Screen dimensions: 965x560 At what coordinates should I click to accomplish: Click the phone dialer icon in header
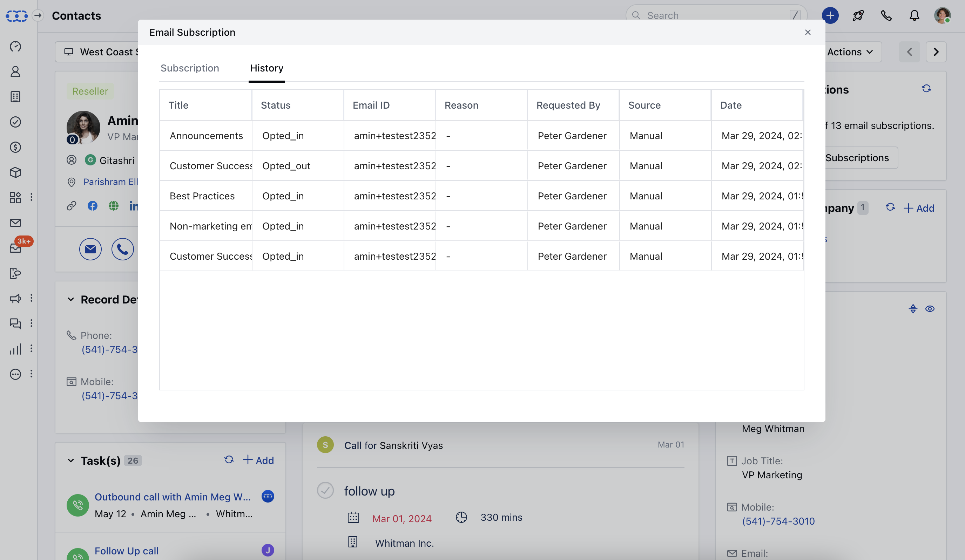[x=886, y=15]
